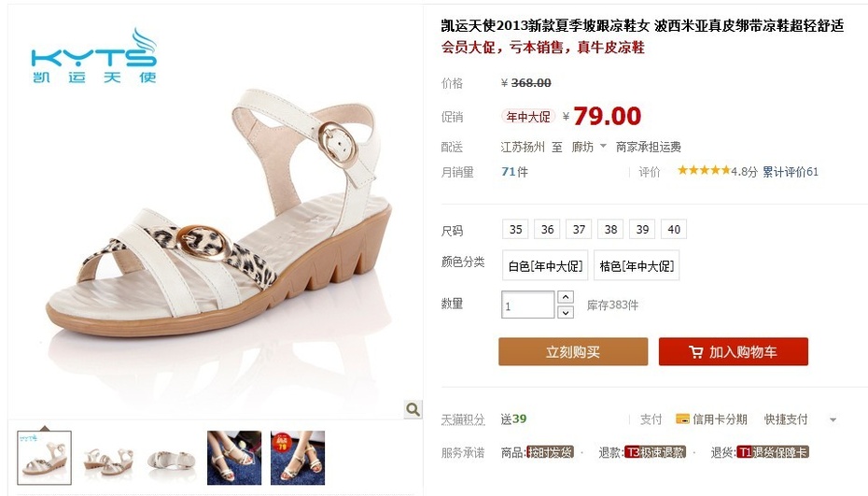
Task: Choose the orange color option
Action: pyautogui.click(x=637, y=266)
